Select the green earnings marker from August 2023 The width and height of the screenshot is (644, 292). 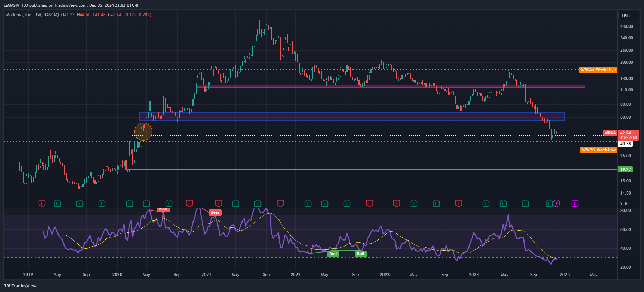coord(436,203)
